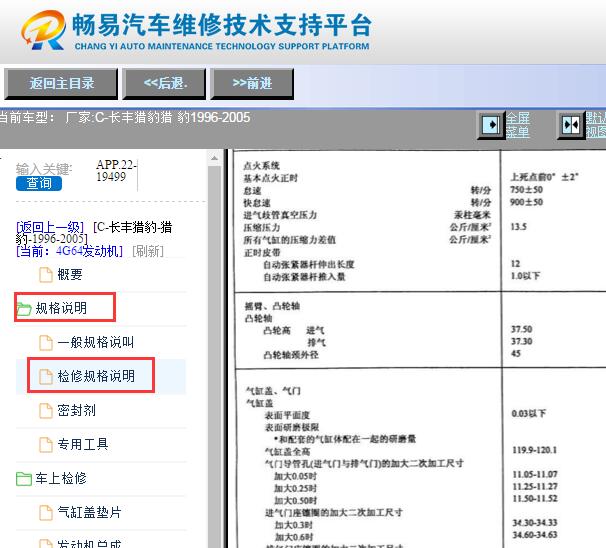Click the 气缸盖、气门 heading text
This screenshot has height=548, width=606.
click(273, 391)
